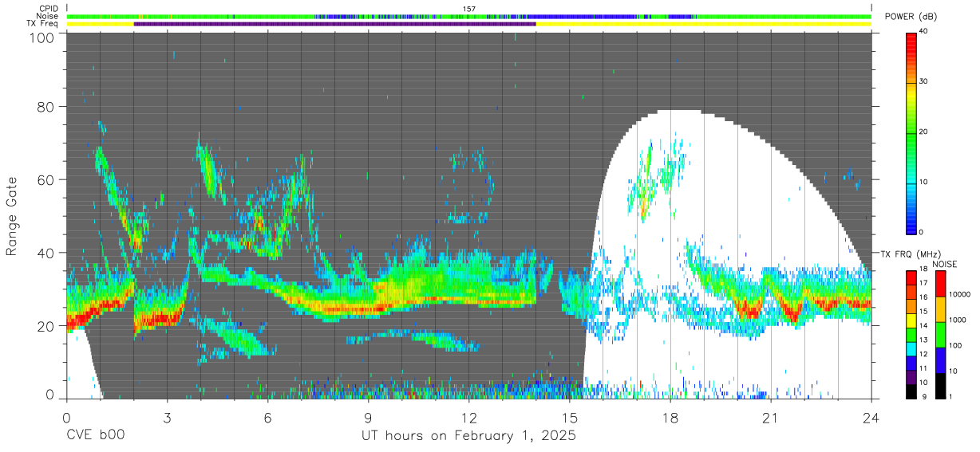Click the orange segment of NOISE legend
The image size is (980, 452).
point(942,309)
